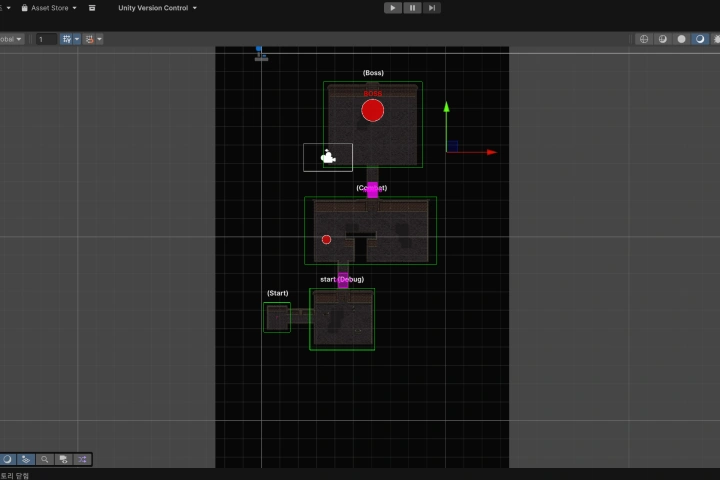Select the (Combat) room label
The height and width of the screenshot is (480, 720).
pos(371,188)
